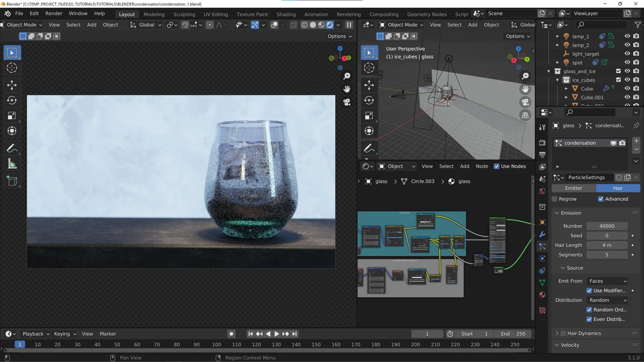The image size is (644, 362).
Task: Select the Measure tool
Action: click(x=12, y=163)
